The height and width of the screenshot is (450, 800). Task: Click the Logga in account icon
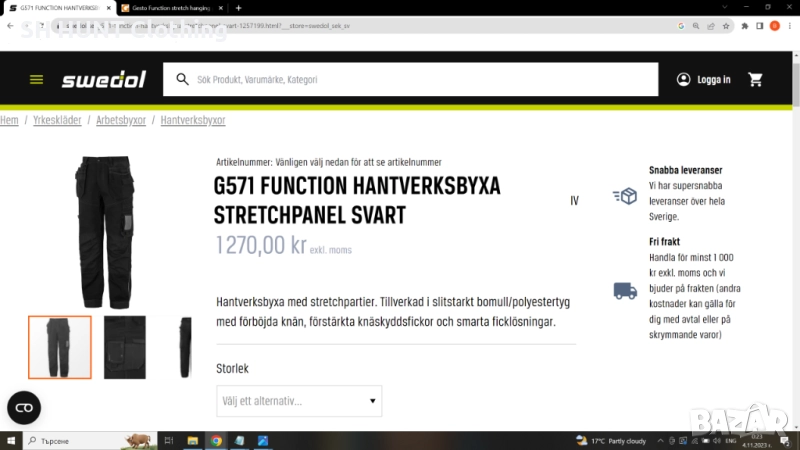[x=684, y=80]
